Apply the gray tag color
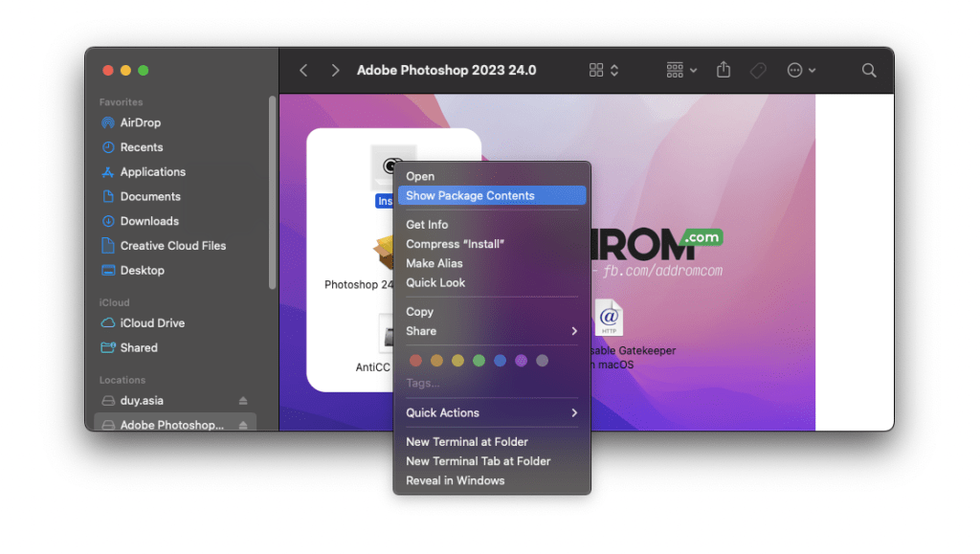This screenshot has height=554, width=980. click(x=542, y=361)
